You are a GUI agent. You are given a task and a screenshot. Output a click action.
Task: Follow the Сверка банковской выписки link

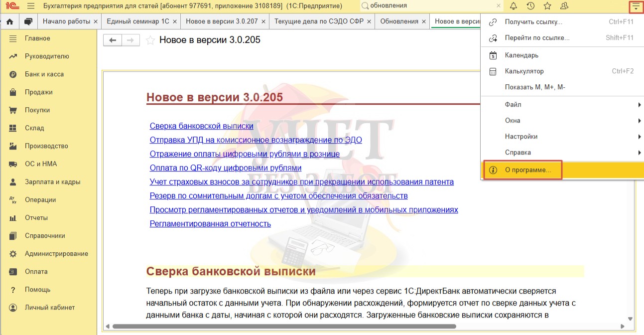coord(202,126)
